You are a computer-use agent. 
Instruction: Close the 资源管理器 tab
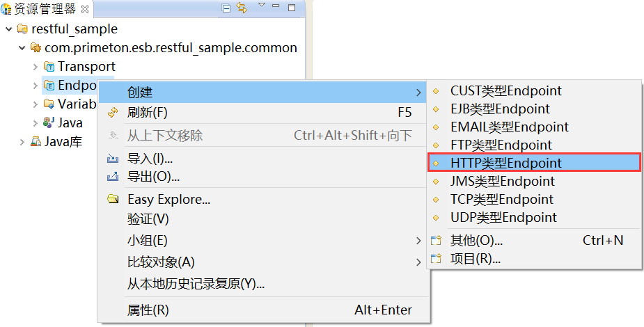point(85,8)
